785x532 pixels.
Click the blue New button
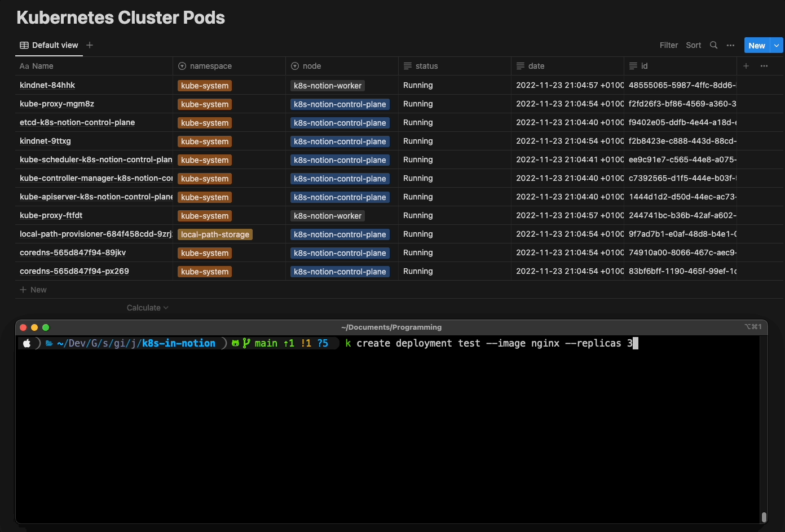pyautogui.click(x=756, y=45)
